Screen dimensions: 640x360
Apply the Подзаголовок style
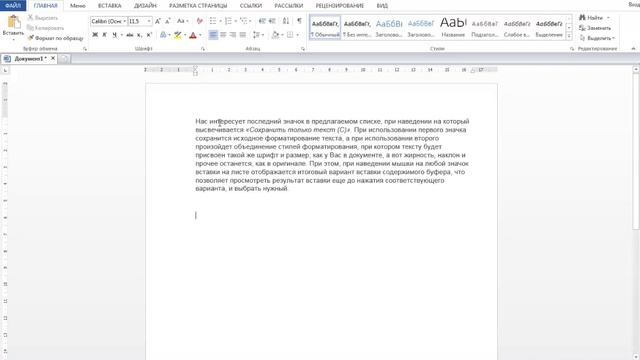pos(485,28)
